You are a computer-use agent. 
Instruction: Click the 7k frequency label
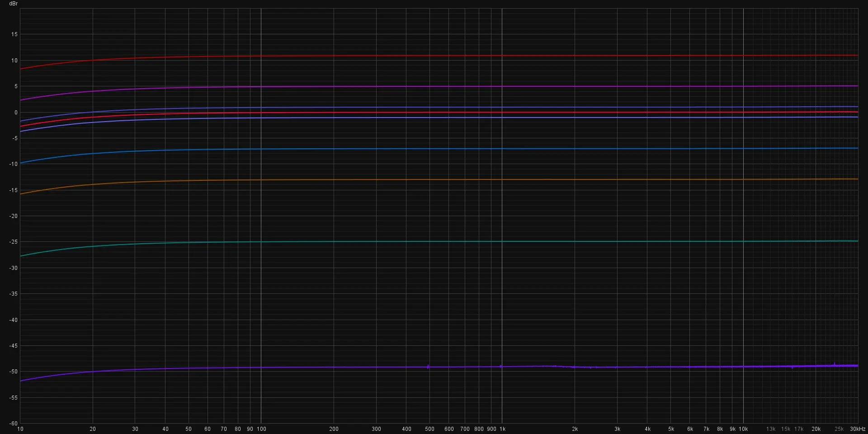pos(707,429)
